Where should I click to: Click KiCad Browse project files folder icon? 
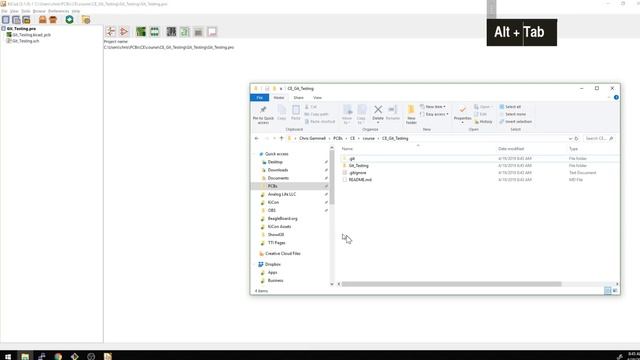[86, 20]
